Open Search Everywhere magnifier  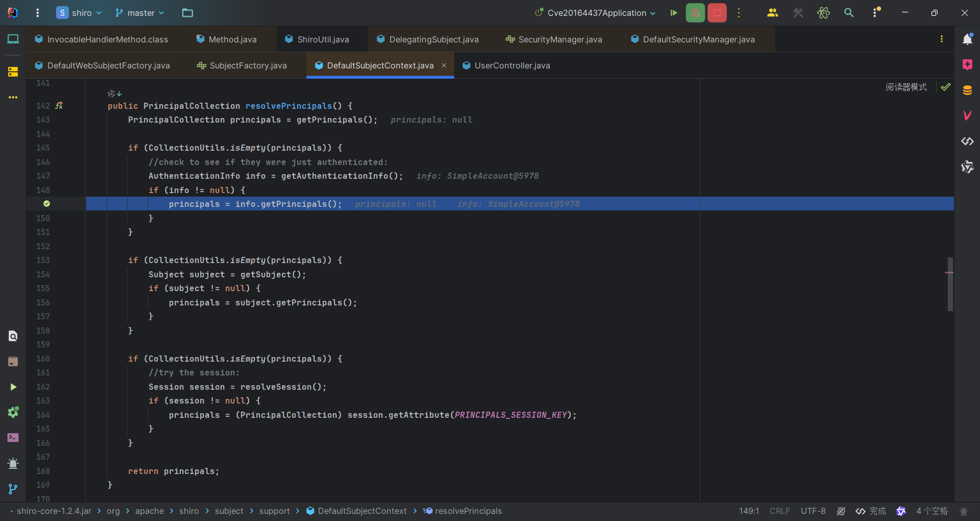click(849, 13)
